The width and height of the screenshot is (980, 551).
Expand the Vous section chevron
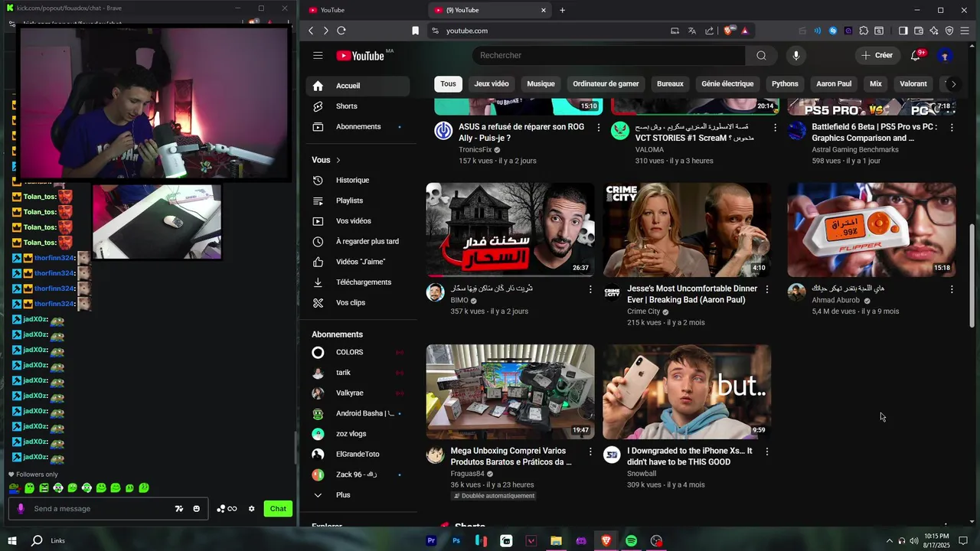[338, 160]
